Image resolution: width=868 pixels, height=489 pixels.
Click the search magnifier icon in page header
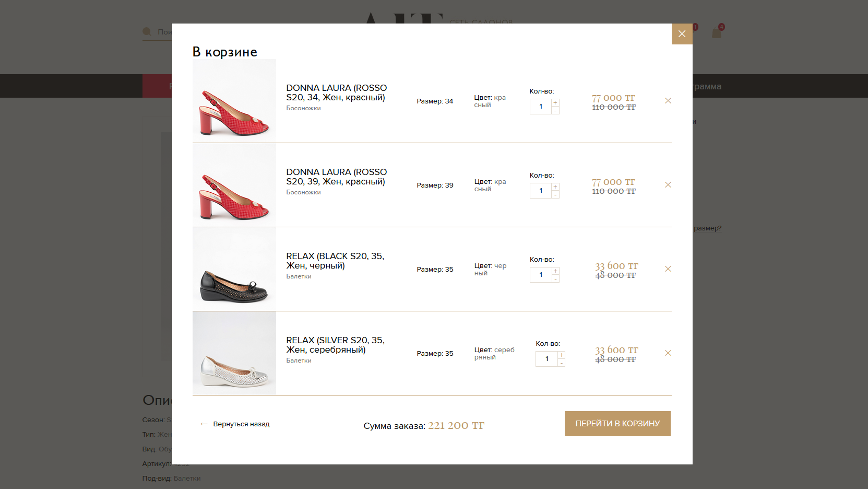coord(147,32)
